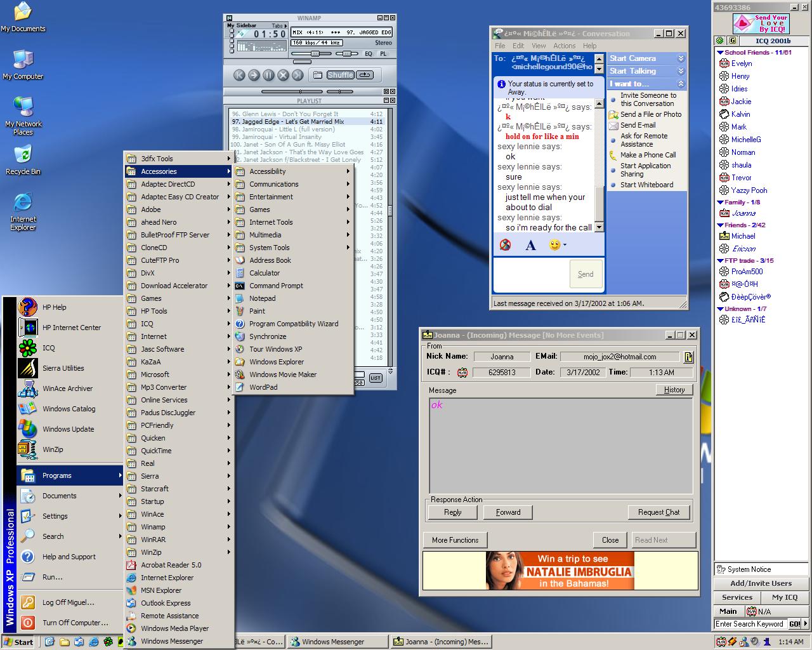Open the View menu in Messenger

539,46
